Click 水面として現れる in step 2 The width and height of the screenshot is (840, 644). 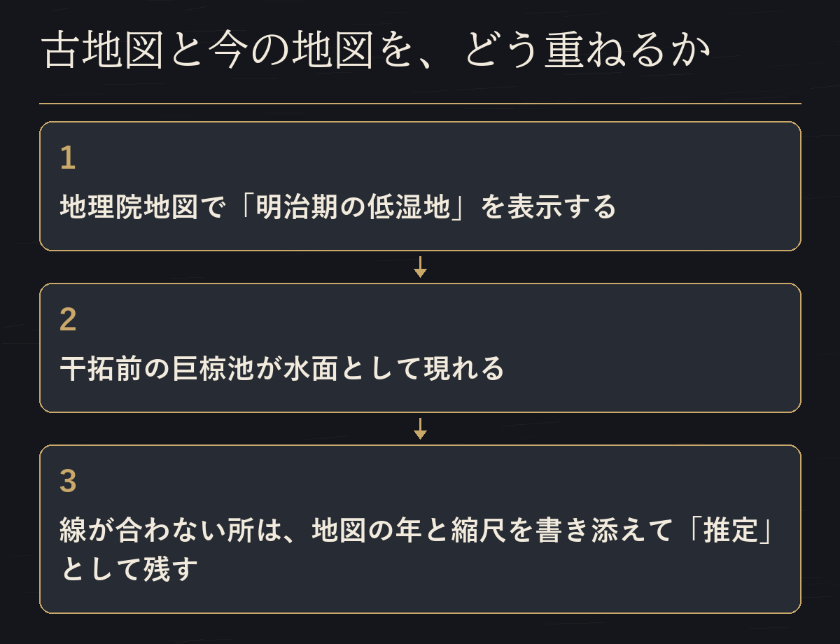click(x=394, y=369)
